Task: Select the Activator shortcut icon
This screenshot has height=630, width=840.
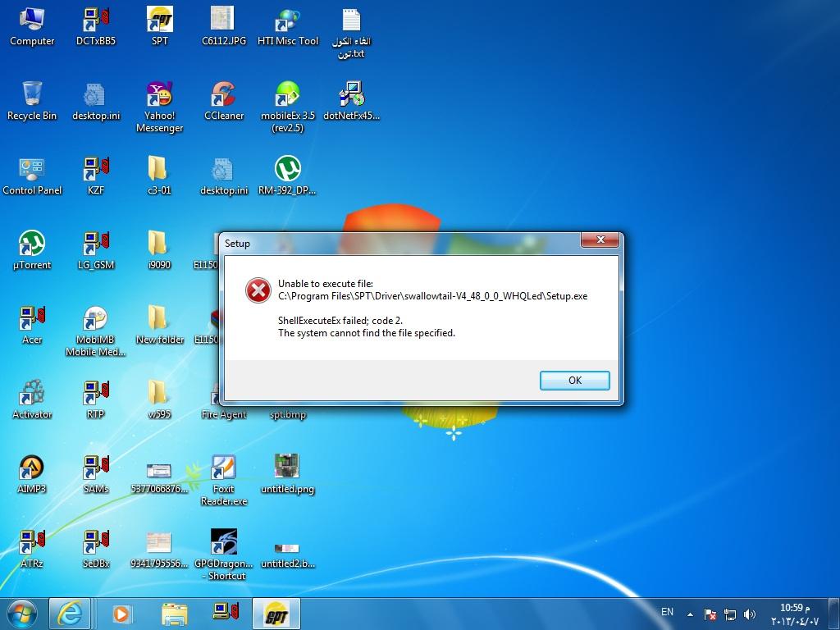Action: [x=32, y=399]
